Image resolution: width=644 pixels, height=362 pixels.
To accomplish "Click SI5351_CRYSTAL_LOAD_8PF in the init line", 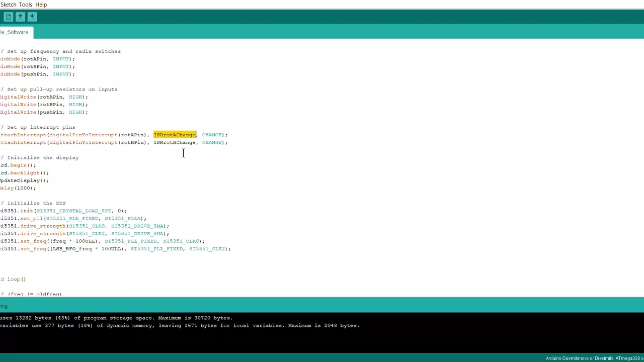I will (x=74, y=211).
